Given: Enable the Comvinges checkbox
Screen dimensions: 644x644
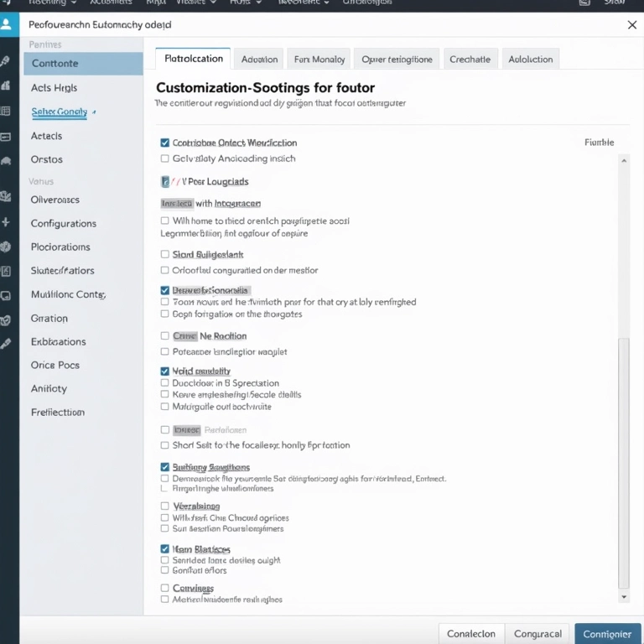Looking at the screenshot, I should point(164,588).
